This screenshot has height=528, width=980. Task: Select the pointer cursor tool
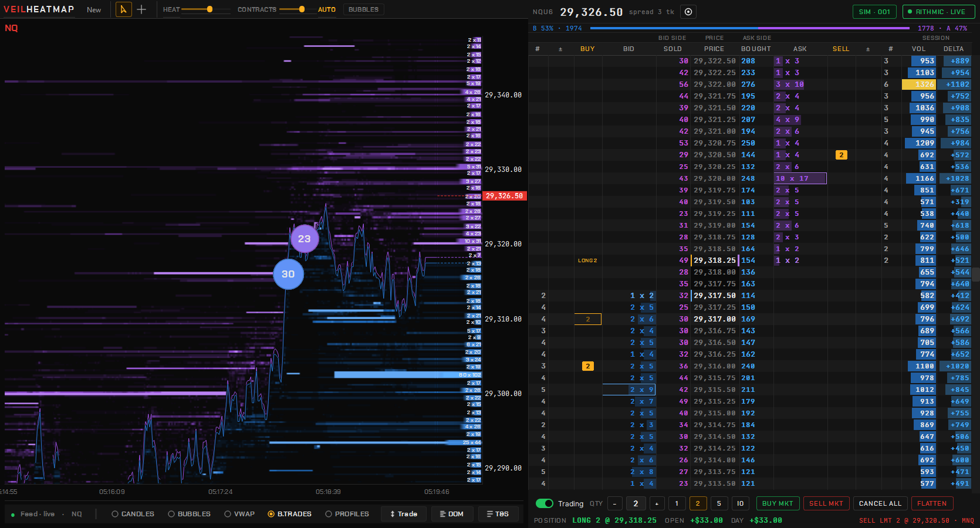123,9
